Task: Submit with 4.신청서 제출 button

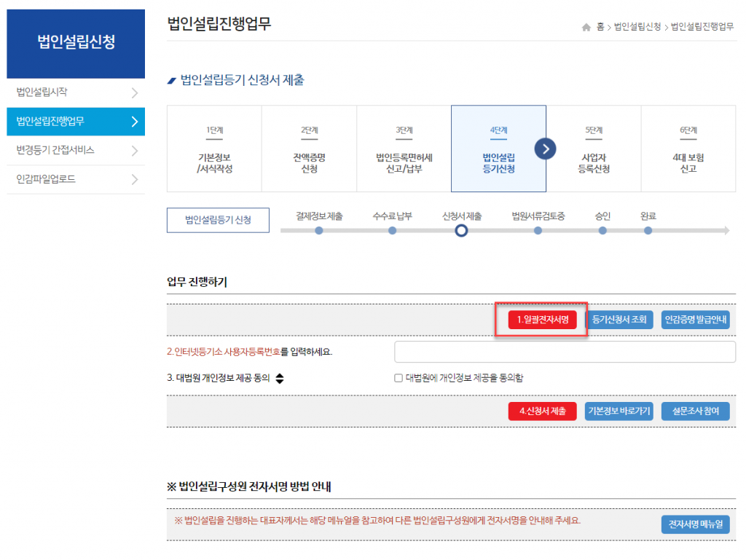Action: 542,411
